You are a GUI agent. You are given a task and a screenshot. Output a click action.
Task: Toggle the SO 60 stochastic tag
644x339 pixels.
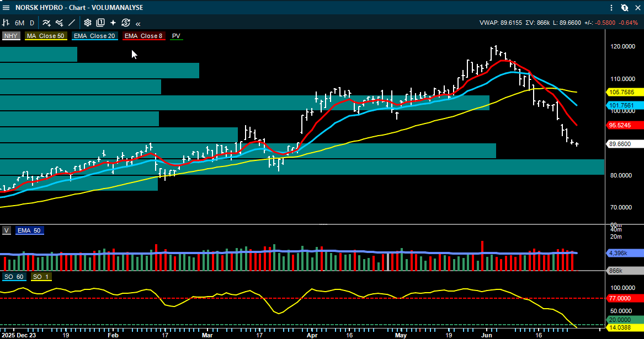[14, 277]
